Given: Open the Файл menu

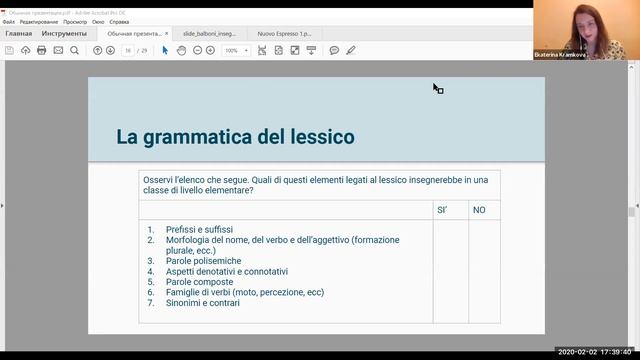Looking at the screenshot, I should pos(8,22).
